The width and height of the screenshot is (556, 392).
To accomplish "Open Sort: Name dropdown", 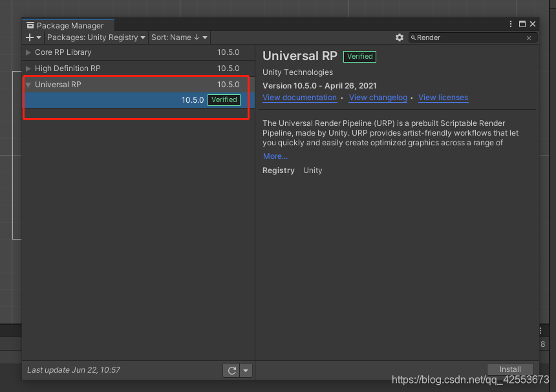I will tap(179, 37).
